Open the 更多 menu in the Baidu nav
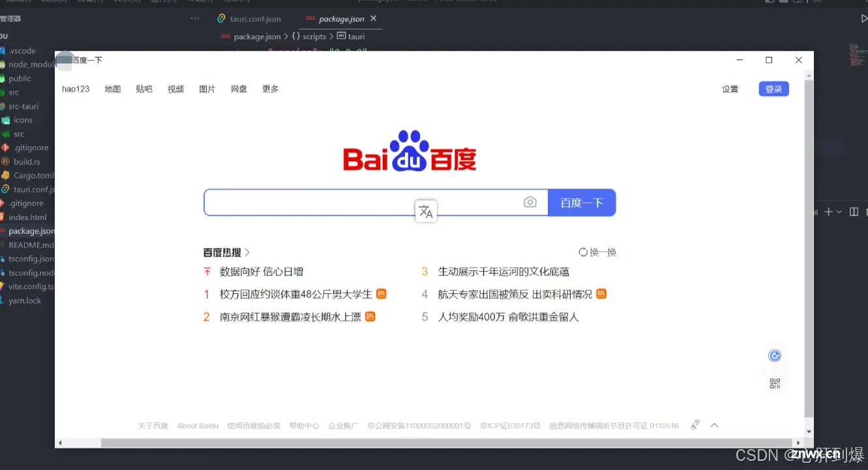 tap(271, 89)
